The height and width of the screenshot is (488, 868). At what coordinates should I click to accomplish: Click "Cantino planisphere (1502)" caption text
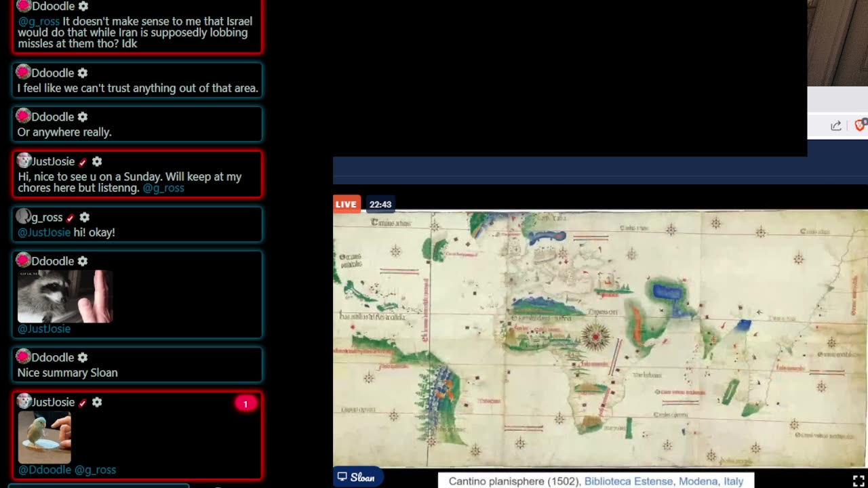pos(515,481)
